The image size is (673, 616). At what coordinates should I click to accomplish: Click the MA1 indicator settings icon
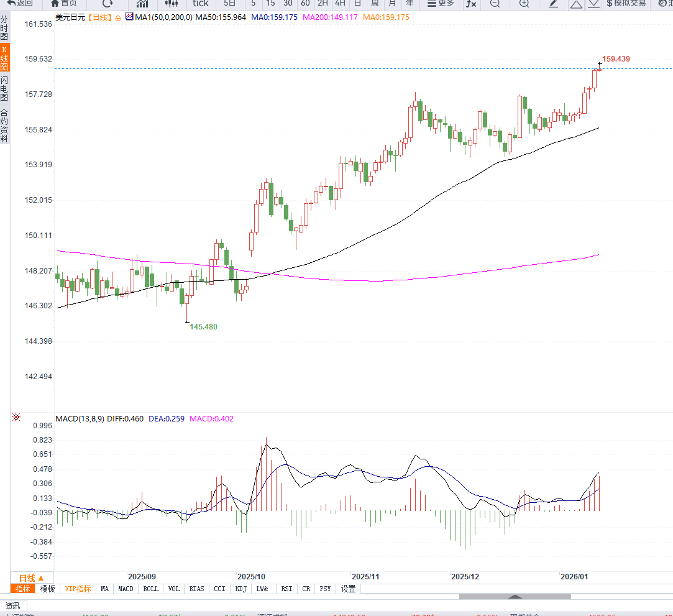pos(129,17)
